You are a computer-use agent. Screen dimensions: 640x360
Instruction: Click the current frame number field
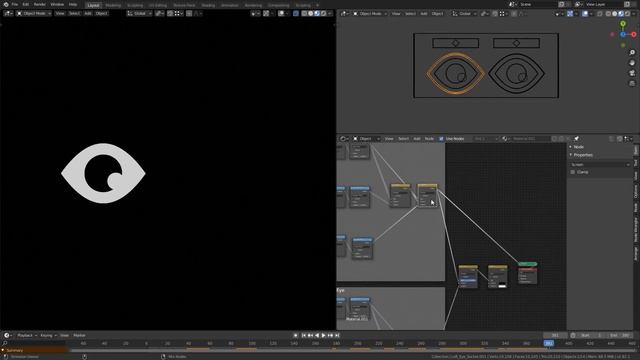(x=555, y=336)
